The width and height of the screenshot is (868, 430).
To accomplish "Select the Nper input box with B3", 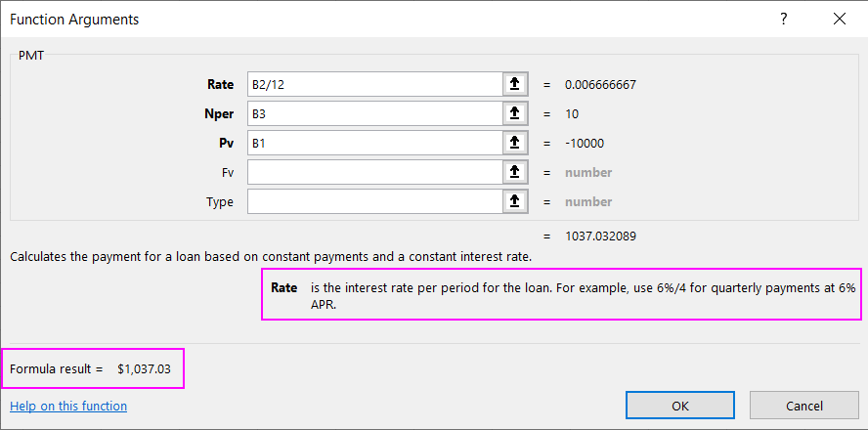I will point(373,113).
